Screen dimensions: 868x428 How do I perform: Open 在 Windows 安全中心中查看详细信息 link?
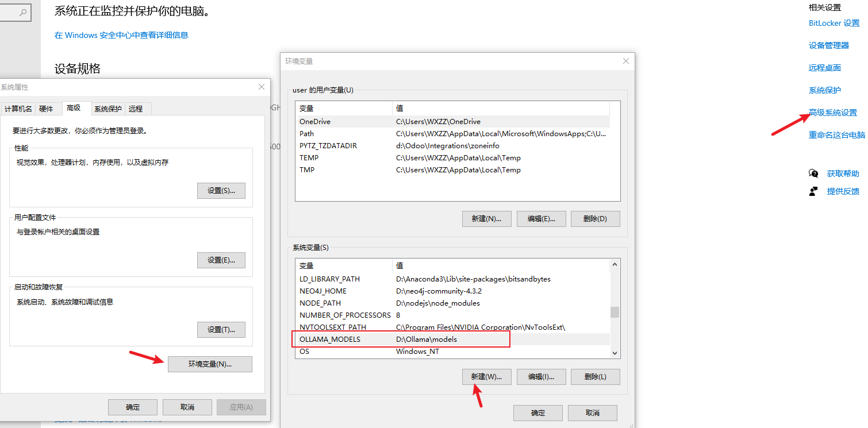click(x=121, y=35)
